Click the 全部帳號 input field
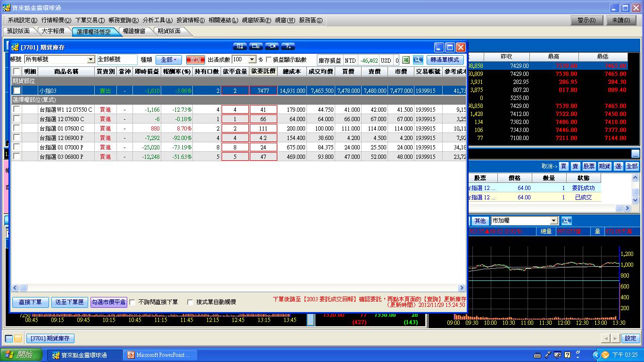The width and height of the screenshot is (644, 362). pyautogui.click(x=117, y=60)
